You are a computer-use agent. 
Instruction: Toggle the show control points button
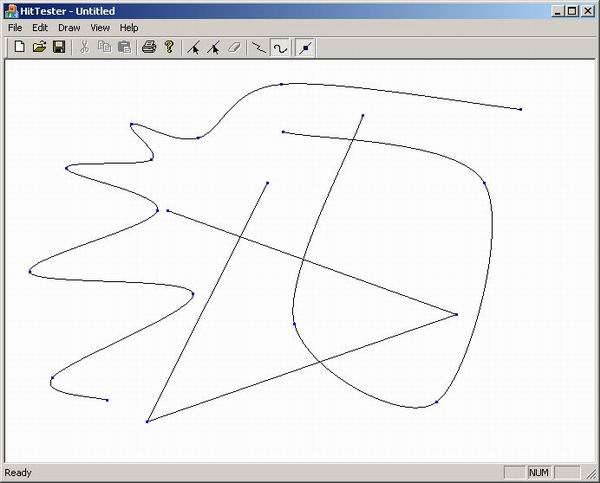click(305, 48)
